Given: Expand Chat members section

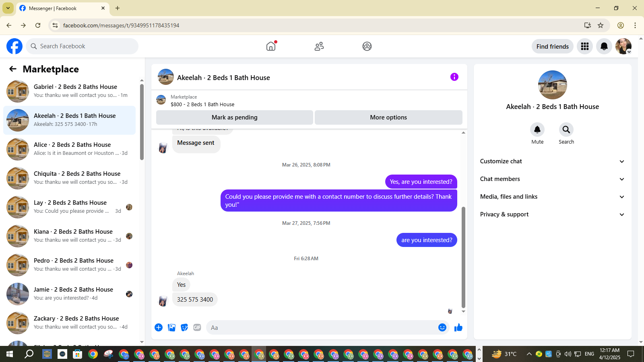Looking at the screenshot, I should coord(552,179).
